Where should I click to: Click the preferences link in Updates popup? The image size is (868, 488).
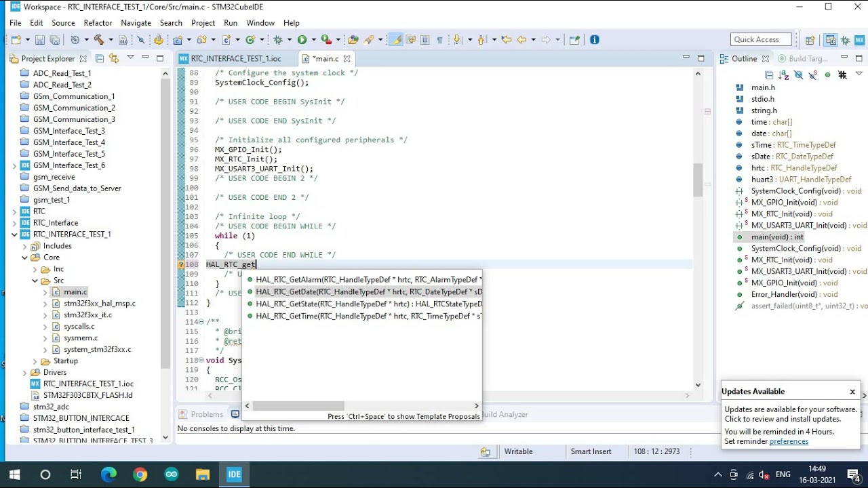[x=789, y=441]
